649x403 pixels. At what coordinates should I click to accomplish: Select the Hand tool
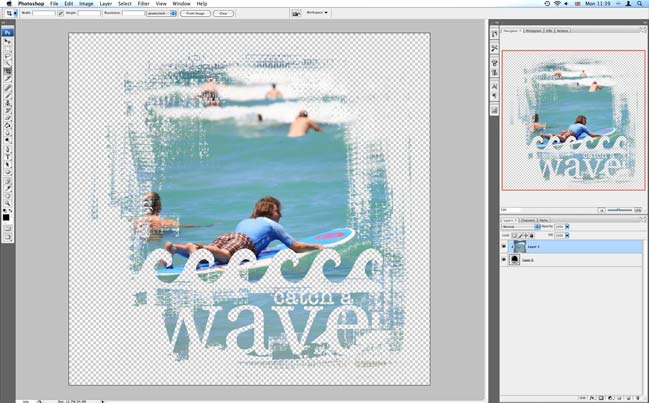7,196
